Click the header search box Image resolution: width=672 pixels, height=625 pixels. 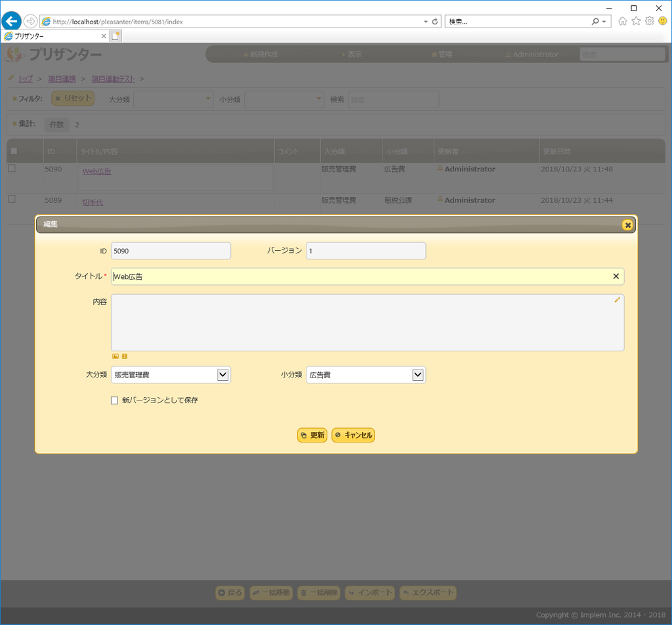pos(622,54)
